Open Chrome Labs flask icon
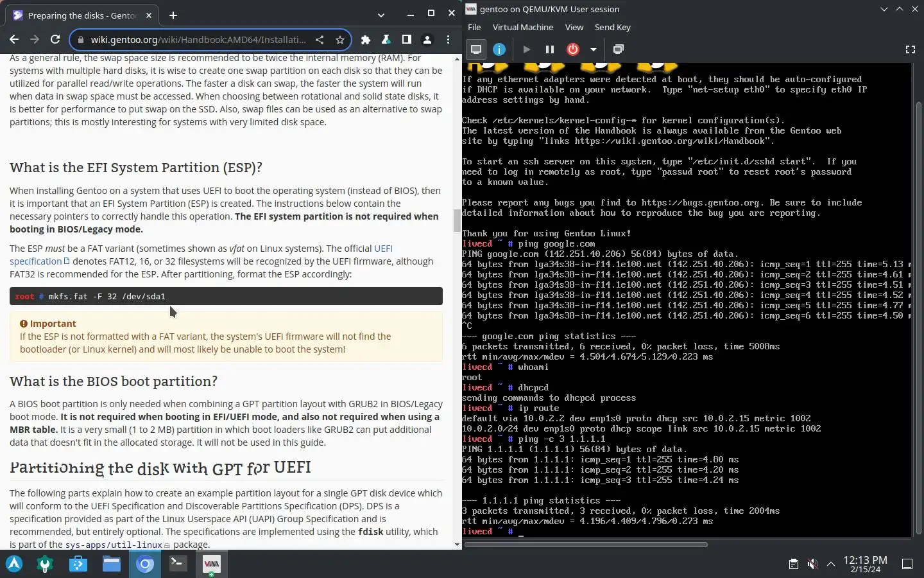 [x=386, y=40]
